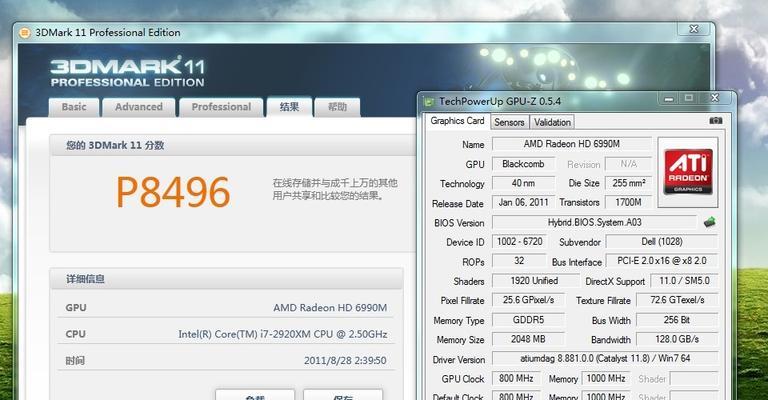Click the Die Size field 255 mm²
Viewport: 768px width, 400px height.
pos(628,183)
